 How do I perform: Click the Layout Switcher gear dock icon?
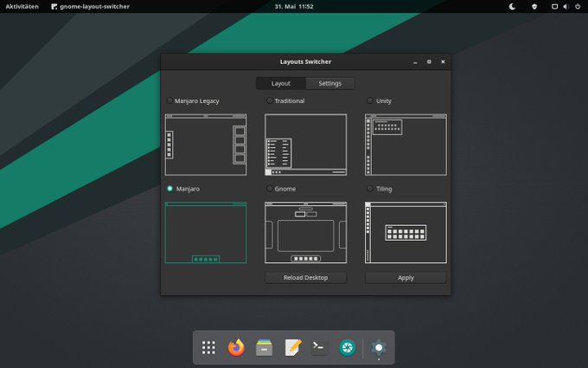pos(379,347)
